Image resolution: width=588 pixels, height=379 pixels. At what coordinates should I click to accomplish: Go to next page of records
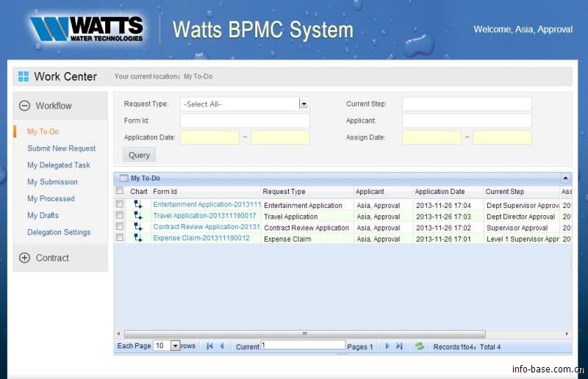tap(387, 346)
